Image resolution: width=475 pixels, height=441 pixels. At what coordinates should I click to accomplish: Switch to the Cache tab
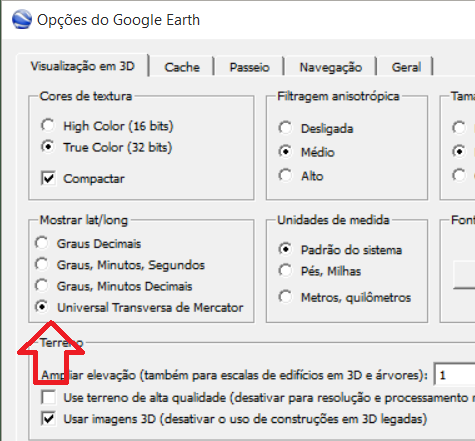point(182,67)
